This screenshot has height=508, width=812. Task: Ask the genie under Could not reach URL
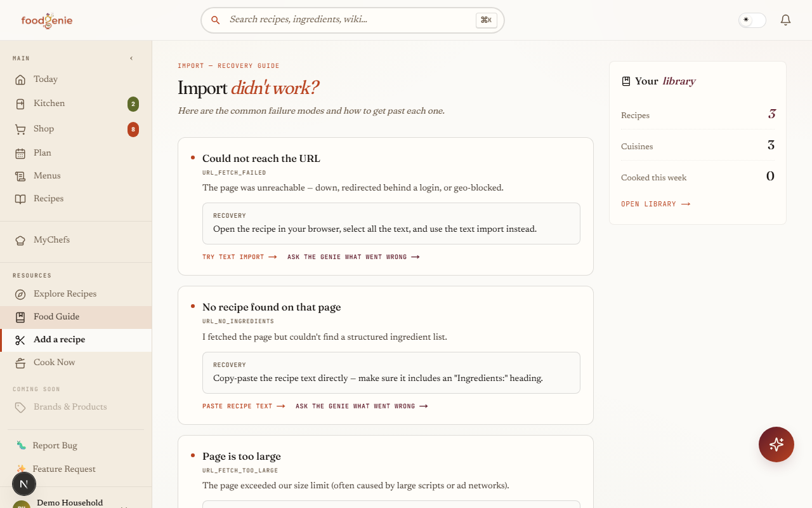click(x=353, y=257)
